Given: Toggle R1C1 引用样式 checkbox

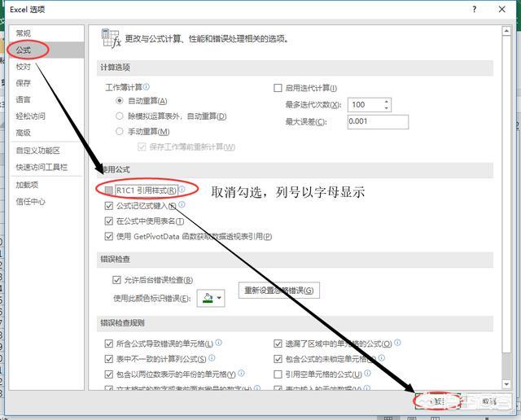Looking at the screenshot, I should click(108, 190).
